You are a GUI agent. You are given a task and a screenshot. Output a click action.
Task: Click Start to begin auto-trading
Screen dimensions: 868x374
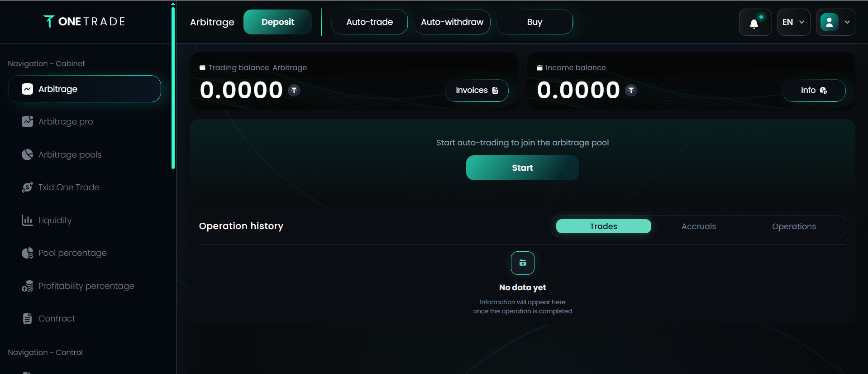523,168
